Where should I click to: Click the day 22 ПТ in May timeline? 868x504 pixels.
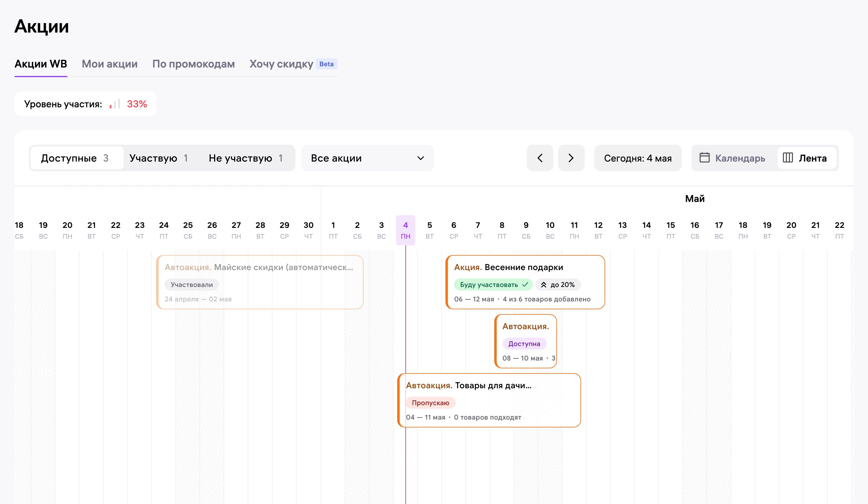point(839,230)
